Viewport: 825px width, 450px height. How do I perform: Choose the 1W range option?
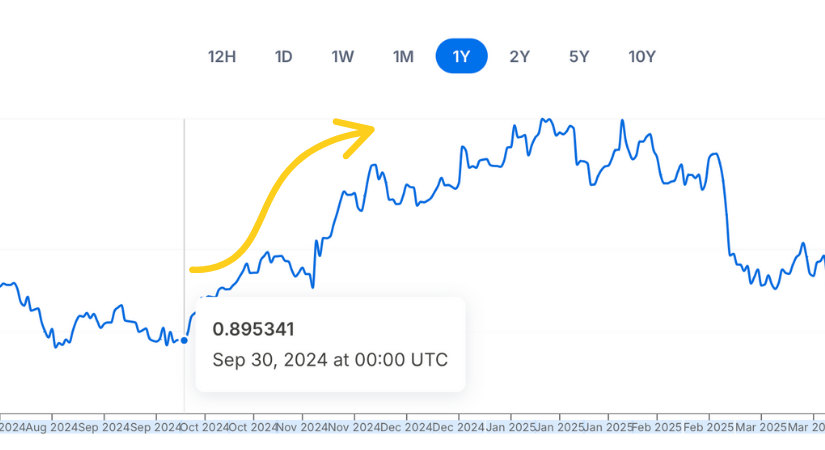tap(343, 56)
